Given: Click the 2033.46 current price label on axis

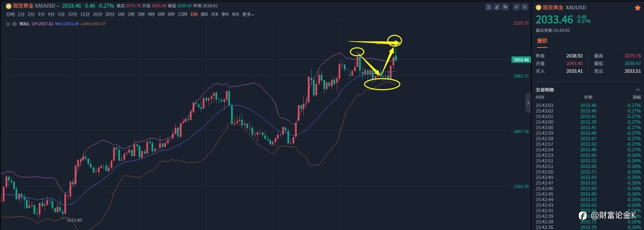Looking at the screenshot, I should [x=521, y=60].
